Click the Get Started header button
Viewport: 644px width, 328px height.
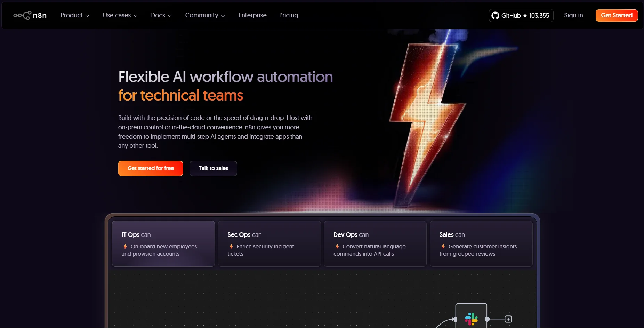(x=617, y=15)
